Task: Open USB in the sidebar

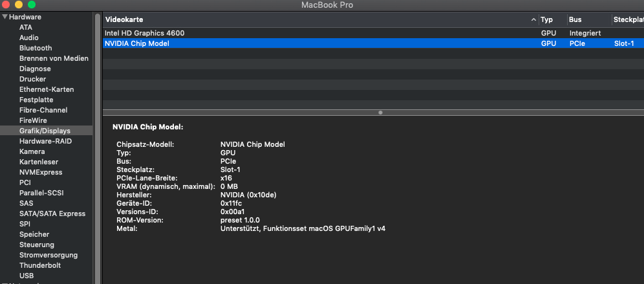Action: pos(27,276)
